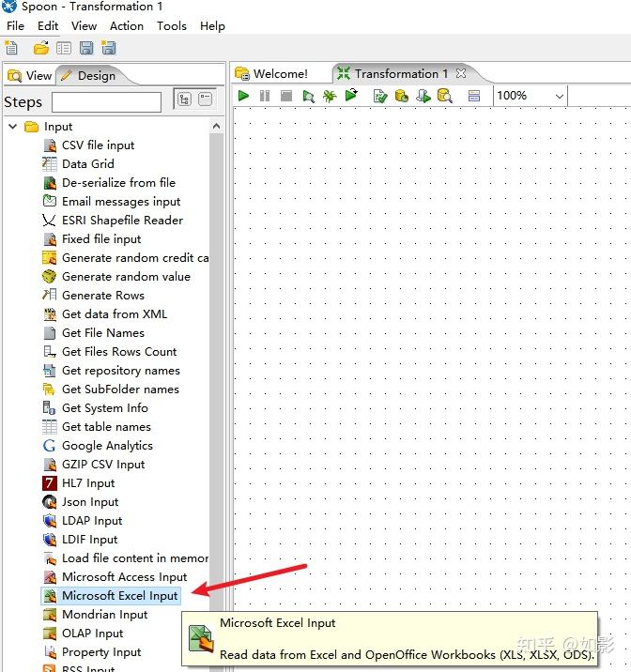The width and height of the screenshot is (631, 672).
Task: Click the Show results pane icon
Action: point(474,96)
